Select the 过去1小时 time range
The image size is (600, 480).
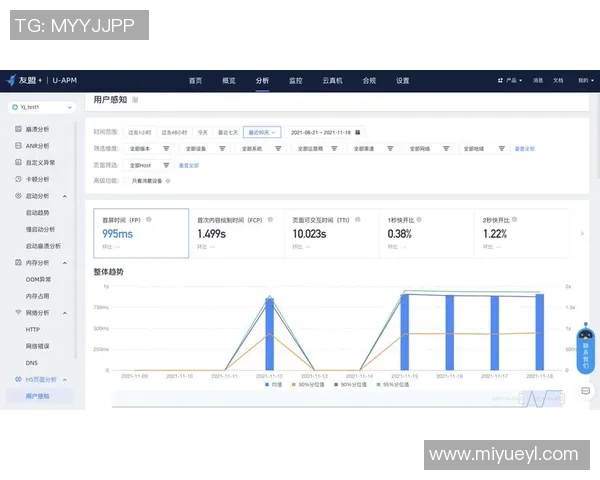(x=140, y=132)
